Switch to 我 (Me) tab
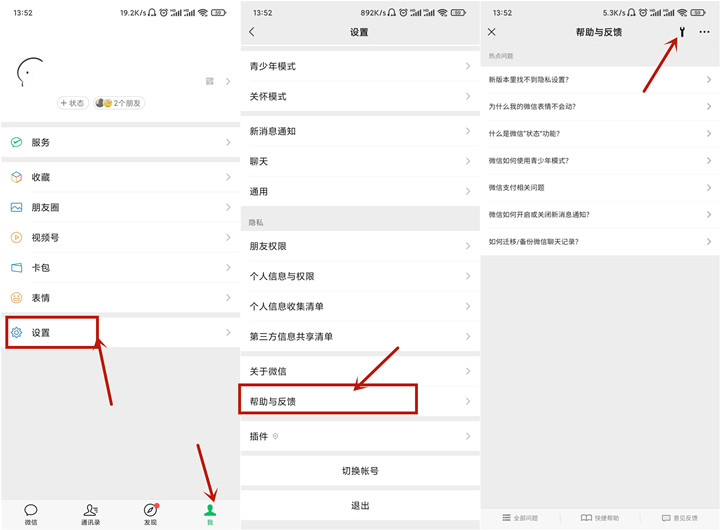 tap(210, 514)
